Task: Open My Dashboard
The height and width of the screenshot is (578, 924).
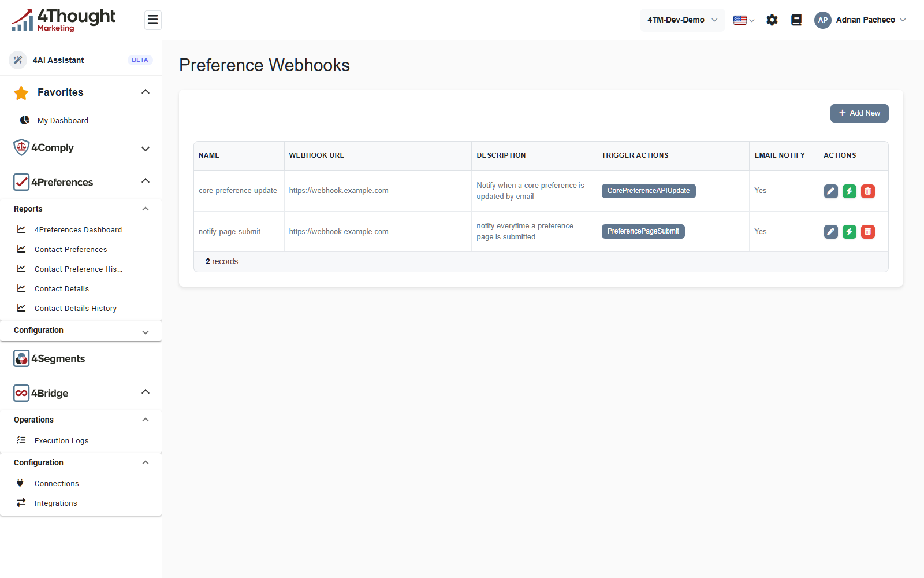Action: [63, 120]
